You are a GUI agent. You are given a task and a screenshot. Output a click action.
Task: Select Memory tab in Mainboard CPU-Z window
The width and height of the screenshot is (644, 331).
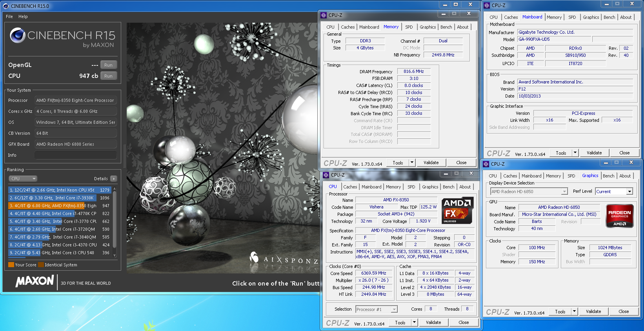point(554,17)
